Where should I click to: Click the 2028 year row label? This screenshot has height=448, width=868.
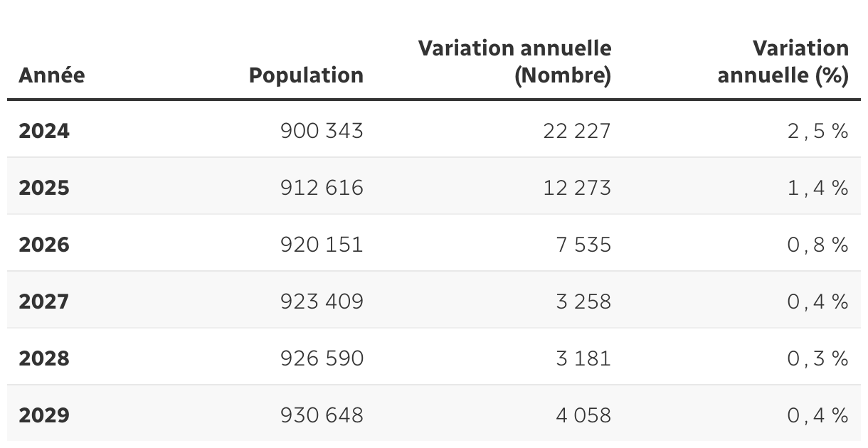(x=44, y=358)
